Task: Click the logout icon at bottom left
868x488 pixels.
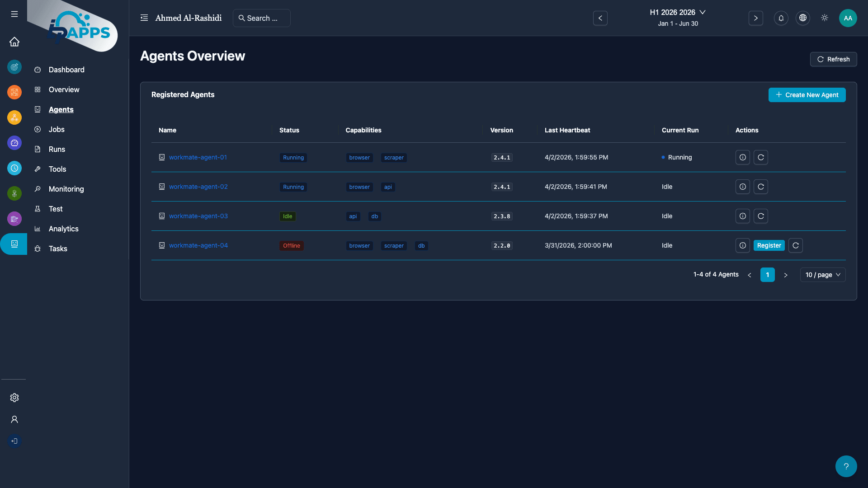Action: click(14, 441)
